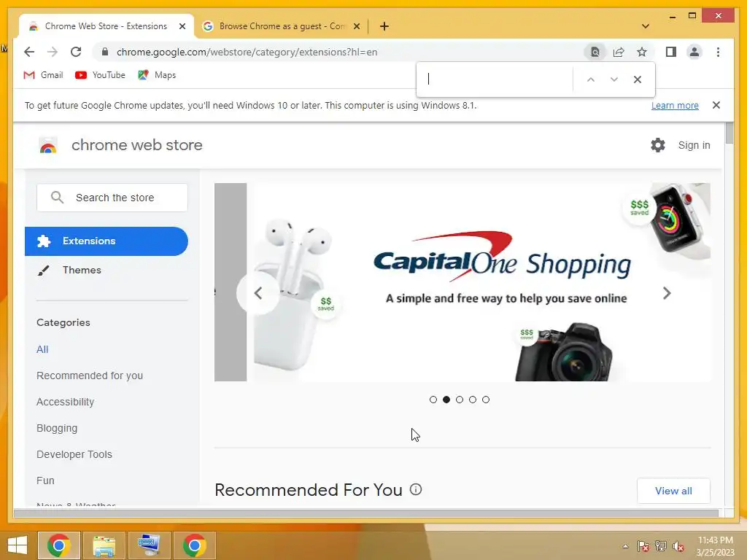Select first carousel dot
The width and height of the screenshot is (747, 560).
coord(433,400)
